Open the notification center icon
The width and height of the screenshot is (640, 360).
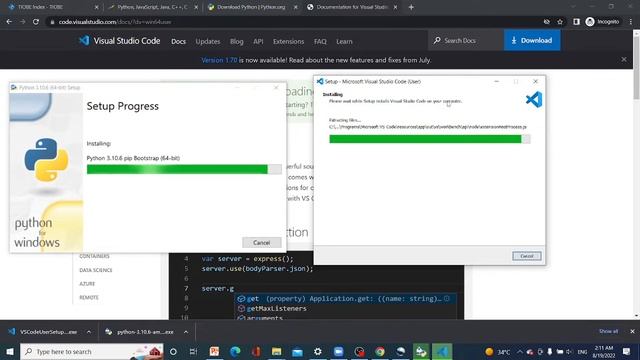coord(627,351)
